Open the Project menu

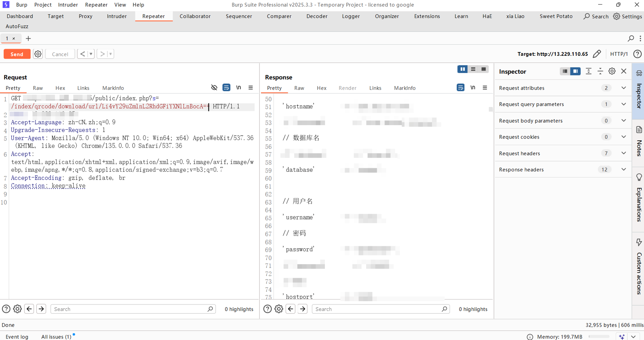tap(43, 5)
